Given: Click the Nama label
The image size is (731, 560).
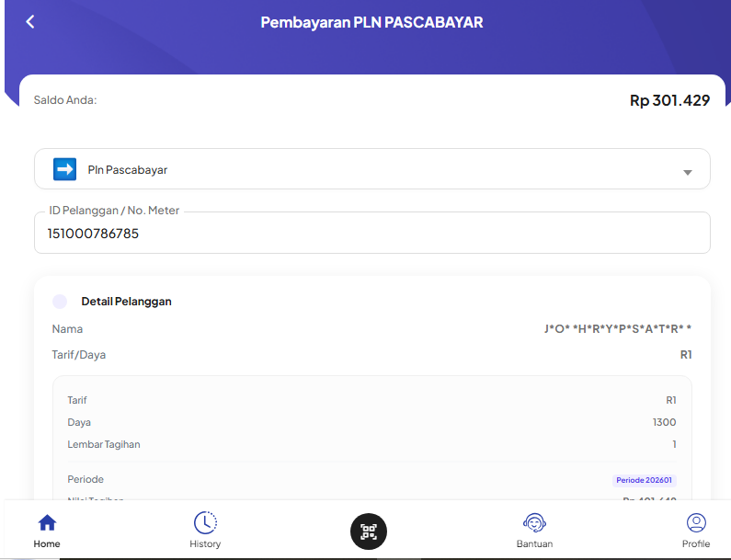Looking at the screenshot, I should (x=68, y=328).
